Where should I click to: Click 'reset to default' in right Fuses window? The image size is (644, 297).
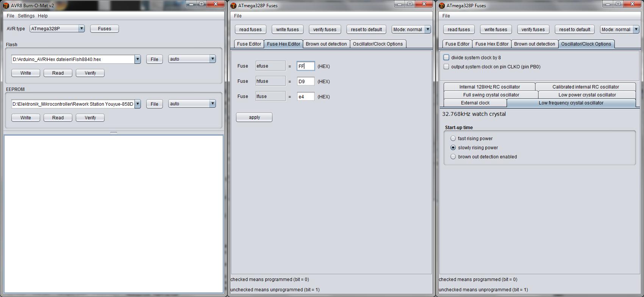click(575, 29)
